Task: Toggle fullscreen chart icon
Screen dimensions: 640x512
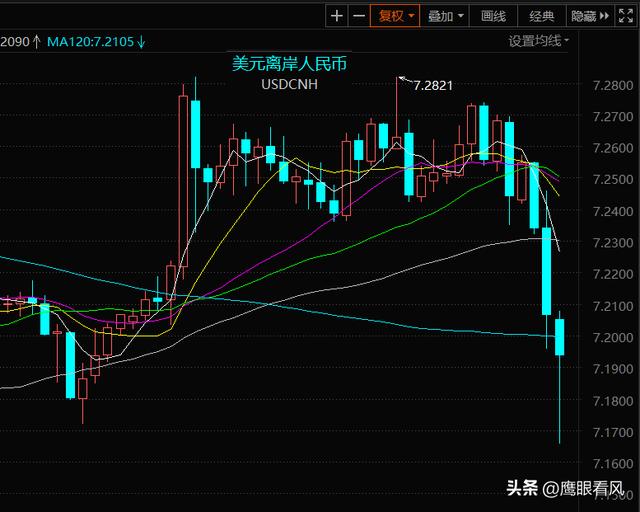Action: (x=626, y=16)
